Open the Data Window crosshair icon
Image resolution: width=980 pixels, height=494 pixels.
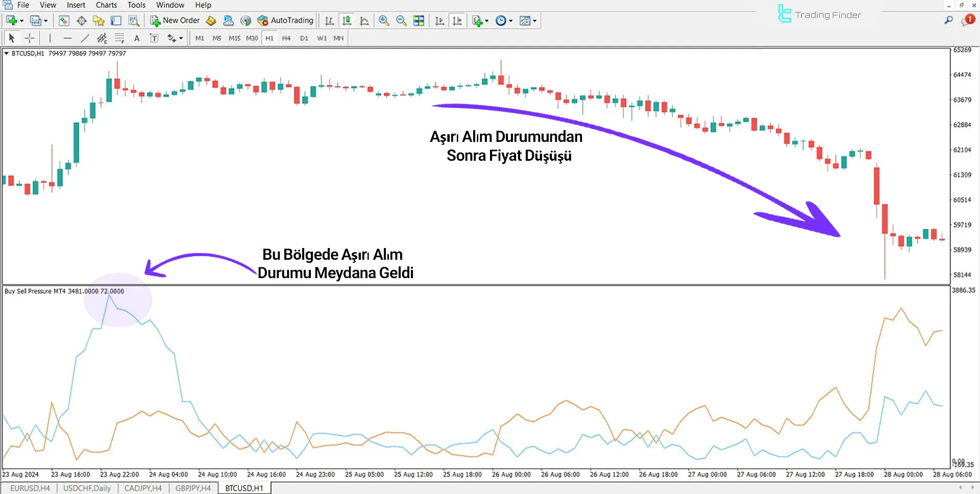(x=81, y=20)
